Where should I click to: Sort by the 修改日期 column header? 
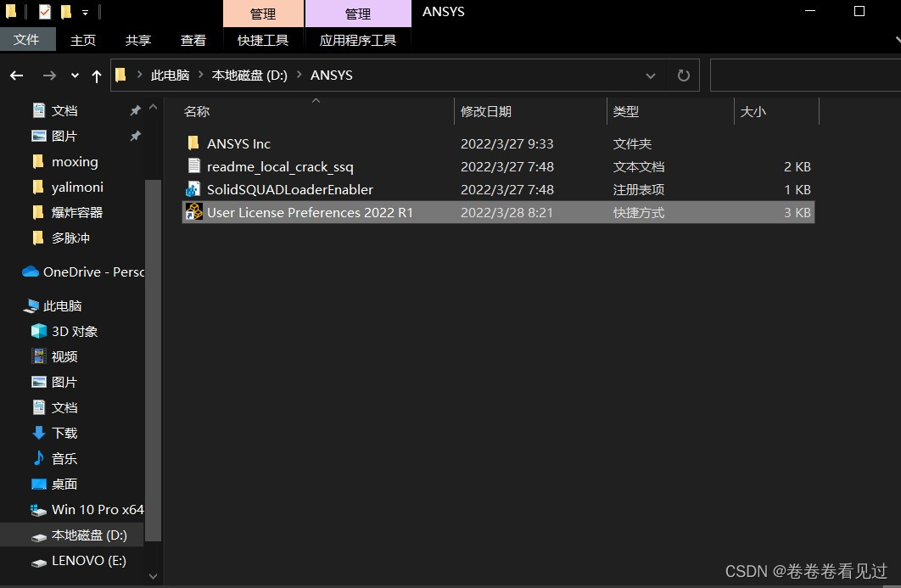pyautogui.click(x=486, y=111)
